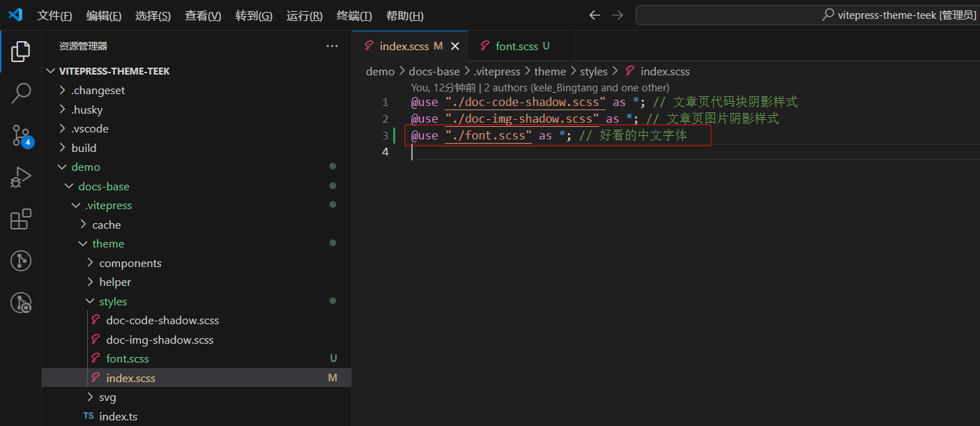Open 文件(F) menu
The width and height of the screenshot is (980, 426).
click(54, 15)
